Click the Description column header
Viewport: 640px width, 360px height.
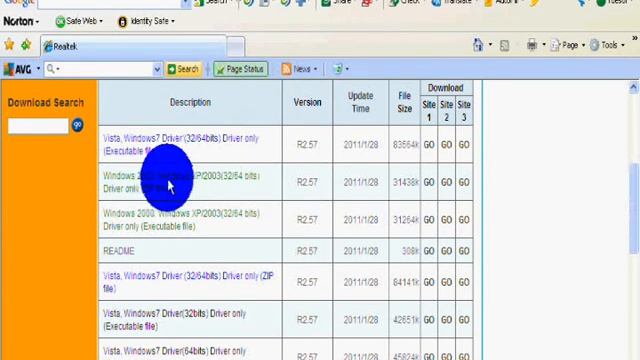[x=190, y=102]
